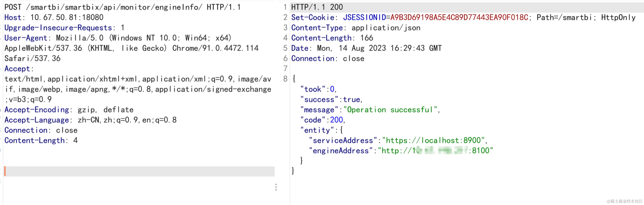Click Path=/smartbi in the Set-Cookie header
The height and width of the screenshot is (205, 644).
(564, 17)
